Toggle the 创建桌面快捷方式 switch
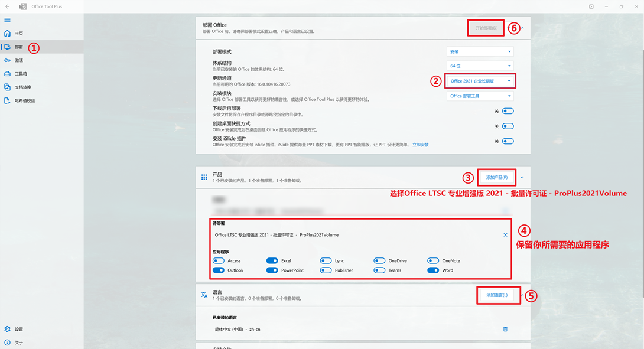 (x=508, y=126)
